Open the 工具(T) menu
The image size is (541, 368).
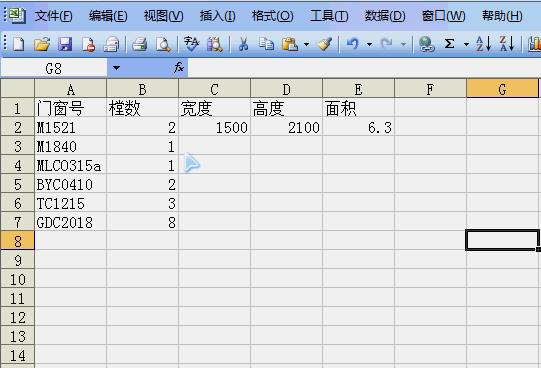(329, 16)
